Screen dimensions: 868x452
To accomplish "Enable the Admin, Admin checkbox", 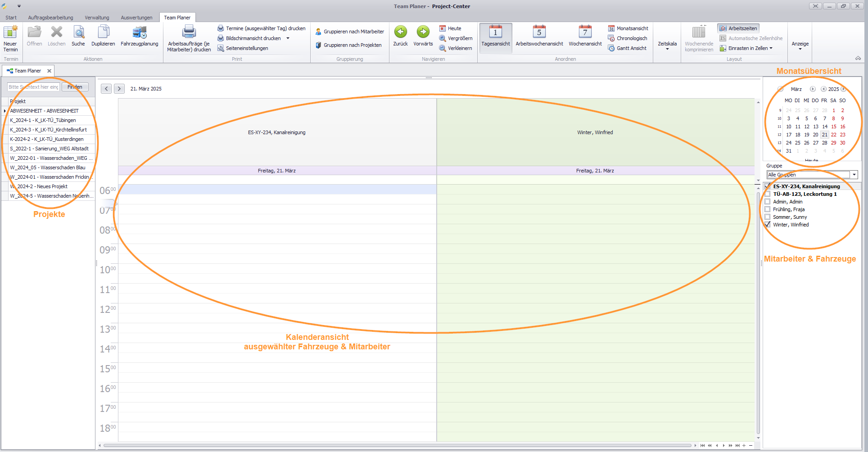I will [x=768, y=202].
